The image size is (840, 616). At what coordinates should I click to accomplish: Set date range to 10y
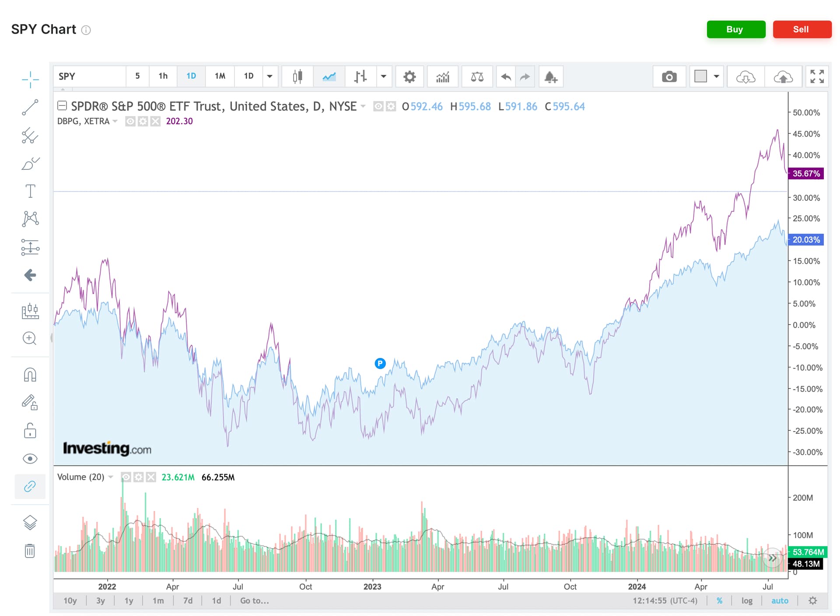tap(70, 601)
